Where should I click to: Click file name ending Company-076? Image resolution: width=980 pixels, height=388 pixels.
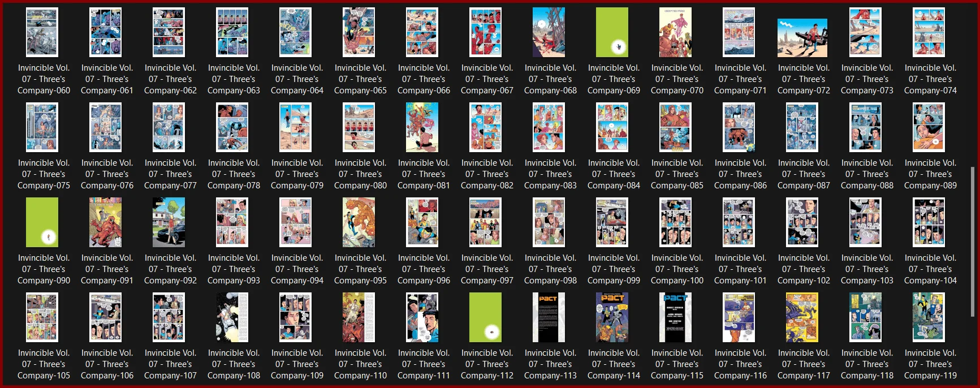tap(107, 174)
